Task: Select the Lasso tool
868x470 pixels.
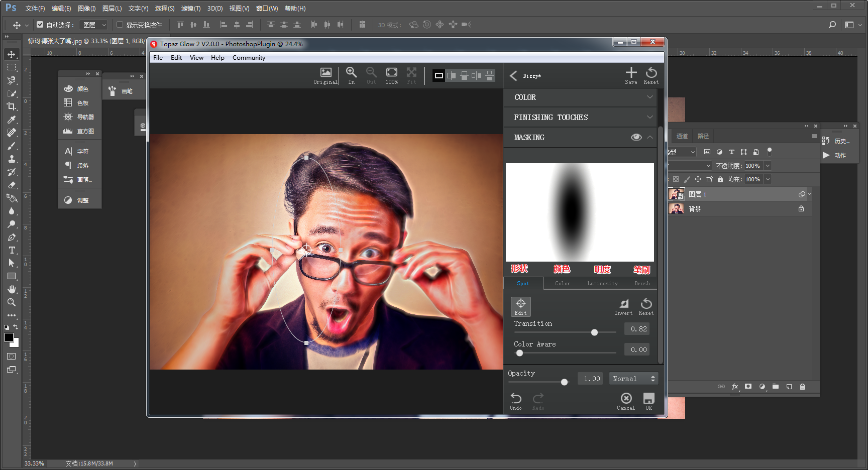Action: pos(12,80)
